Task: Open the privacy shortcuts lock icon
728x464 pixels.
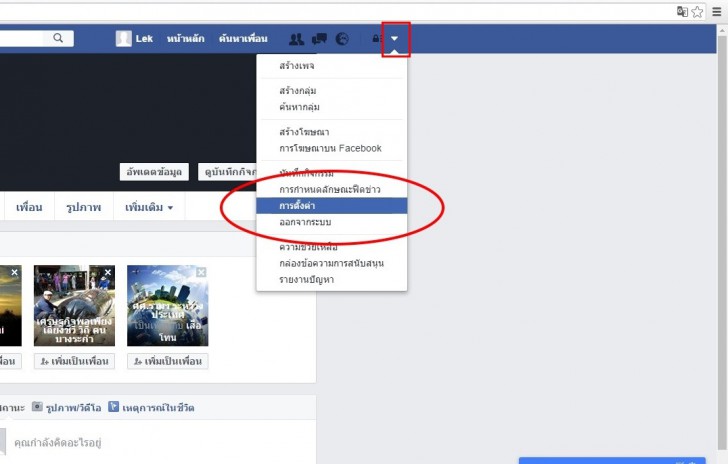Action: coord(376,39)
